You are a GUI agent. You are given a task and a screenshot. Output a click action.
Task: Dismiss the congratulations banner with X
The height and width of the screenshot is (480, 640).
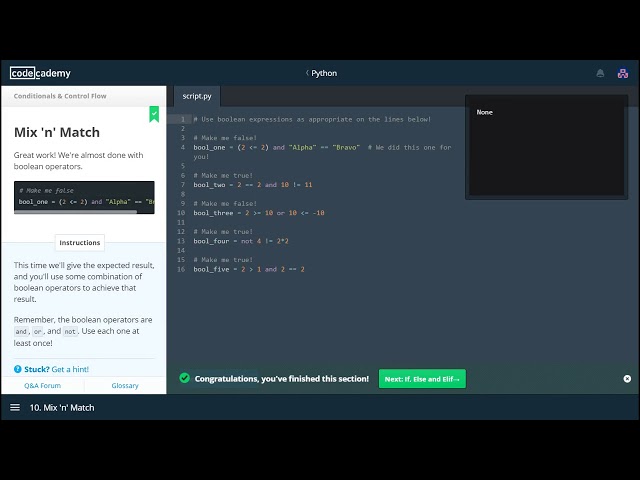point(627,379)
